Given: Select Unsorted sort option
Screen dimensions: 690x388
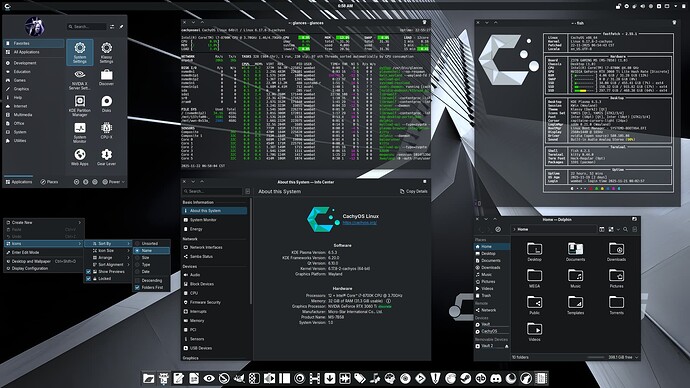Looking at the screenshot, I should pos(151,243).
